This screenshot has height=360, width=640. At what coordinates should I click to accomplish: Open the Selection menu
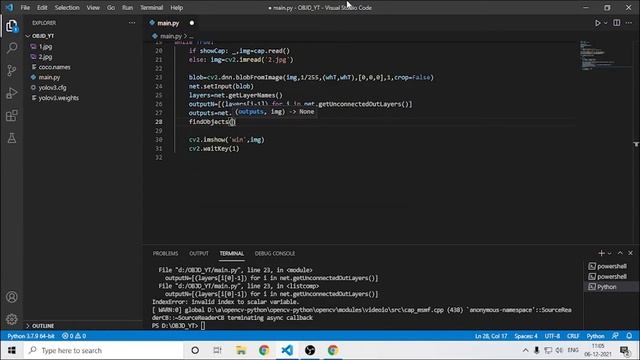pyautogui.click(x=67, y=8)
